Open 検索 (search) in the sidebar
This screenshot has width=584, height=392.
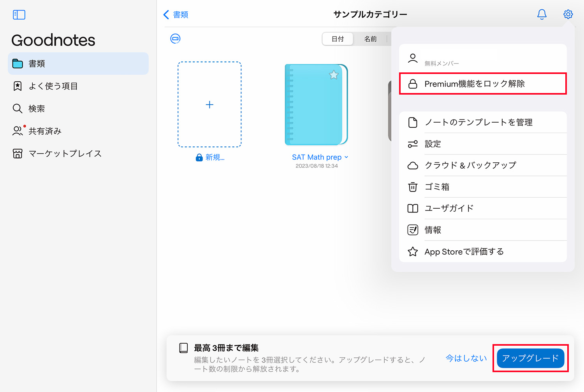click(x=36, y=109)
